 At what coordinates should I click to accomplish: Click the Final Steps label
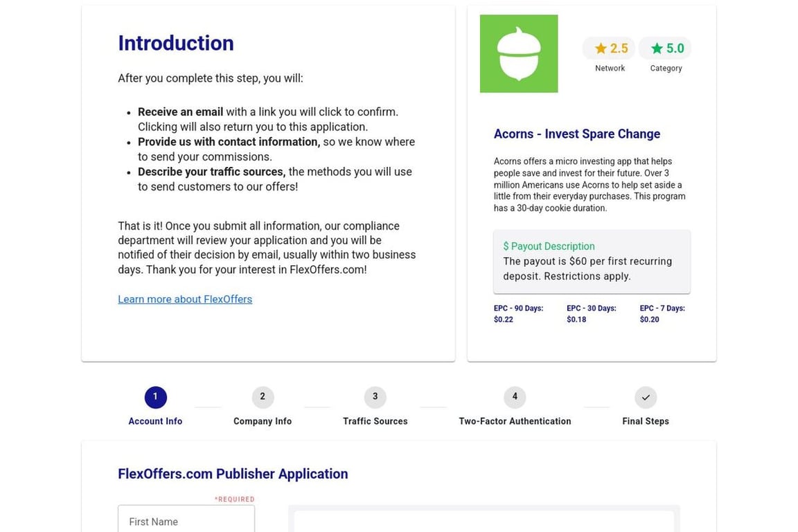coord(646,421)
